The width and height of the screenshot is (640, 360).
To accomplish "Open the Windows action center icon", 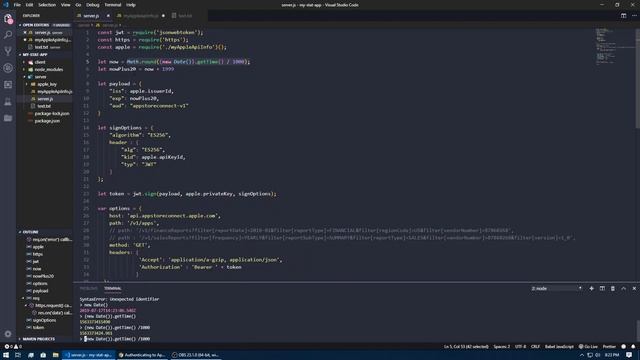I will 629,355.
